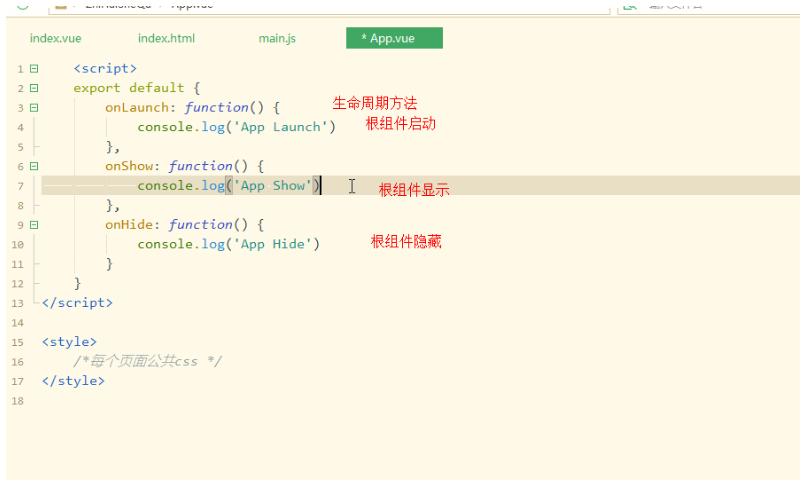This screenshot has height=482, width=807.
Task: Collapse the script block fold on line 1
Action: pyautogui.click(x=34, y=68)
